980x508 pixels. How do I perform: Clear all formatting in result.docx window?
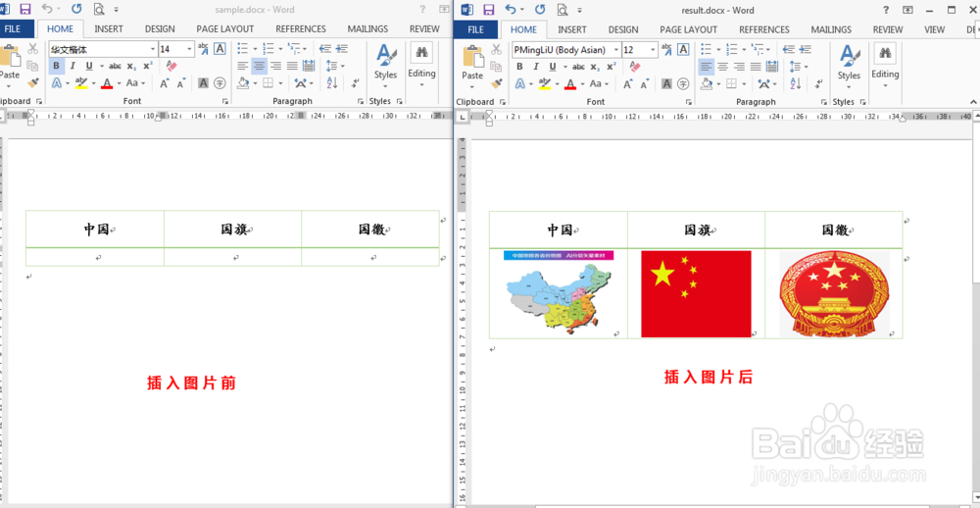(x=636, y=67)
